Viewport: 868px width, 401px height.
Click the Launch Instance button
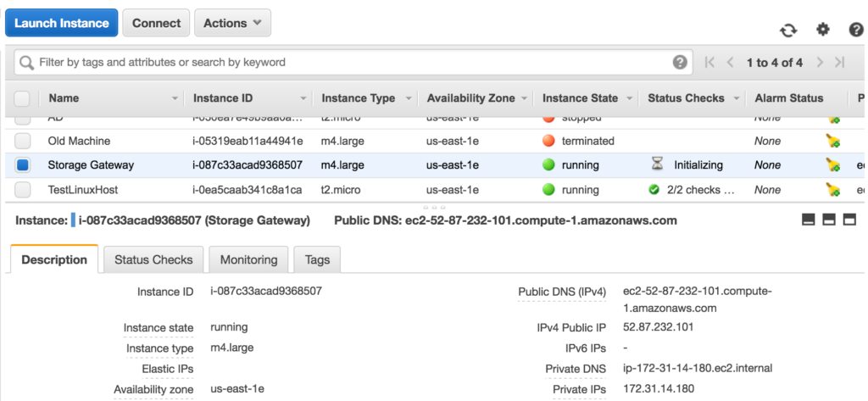tap(61, 24)
